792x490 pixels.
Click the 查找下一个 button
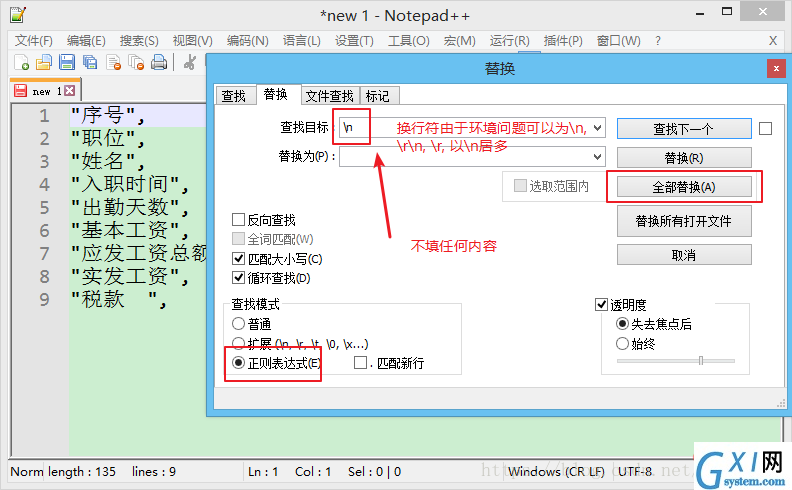coord(684,129)
